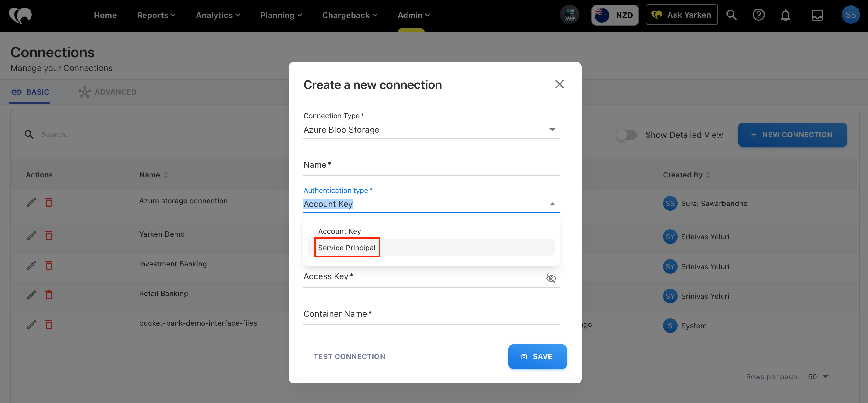868x403 pixels.
Task: Open Ask Yarken assistant
Action: (681, 15)
